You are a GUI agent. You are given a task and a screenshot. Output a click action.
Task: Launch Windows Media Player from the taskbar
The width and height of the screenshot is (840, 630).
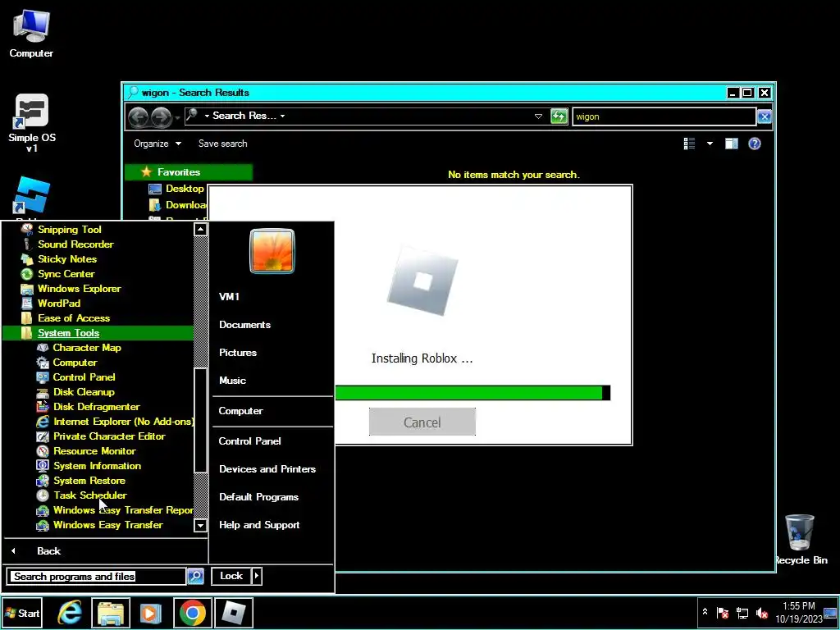pos(151,612)
